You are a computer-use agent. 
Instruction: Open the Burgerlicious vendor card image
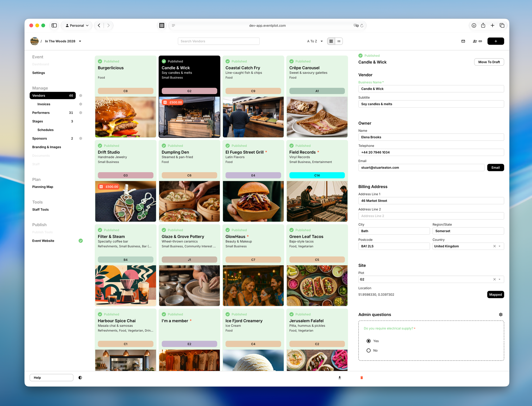click(x=126, y=117)
